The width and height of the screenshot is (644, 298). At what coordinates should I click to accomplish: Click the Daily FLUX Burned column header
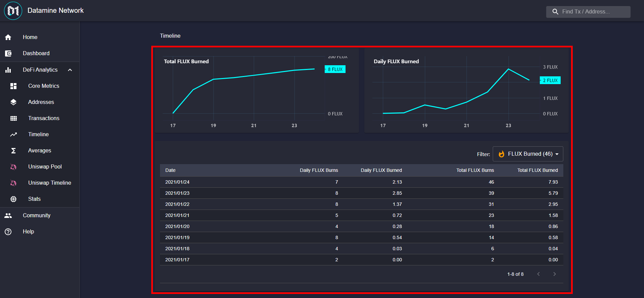coord(381,171)
